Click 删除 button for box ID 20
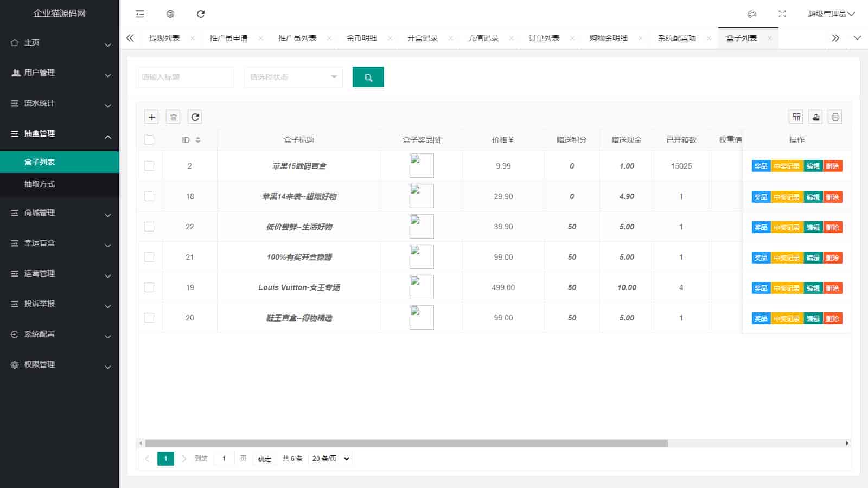Image resolution: width=868 pixels, height=488 pixels. (x=832, y=318)
